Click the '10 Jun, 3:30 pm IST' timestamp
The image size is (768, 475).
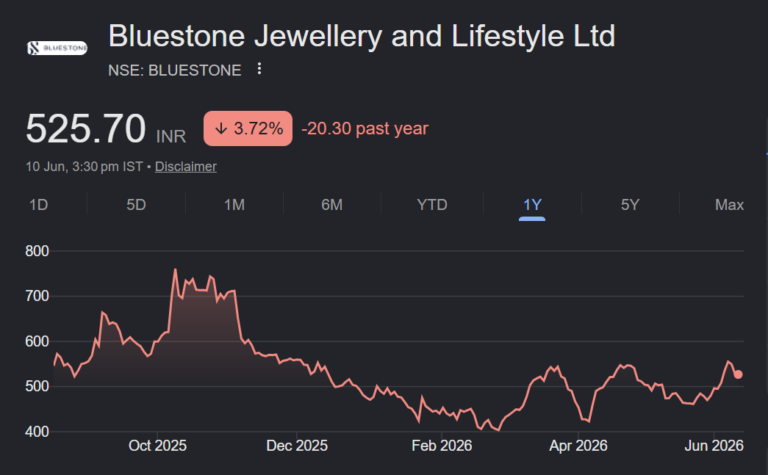coord(84,166)
